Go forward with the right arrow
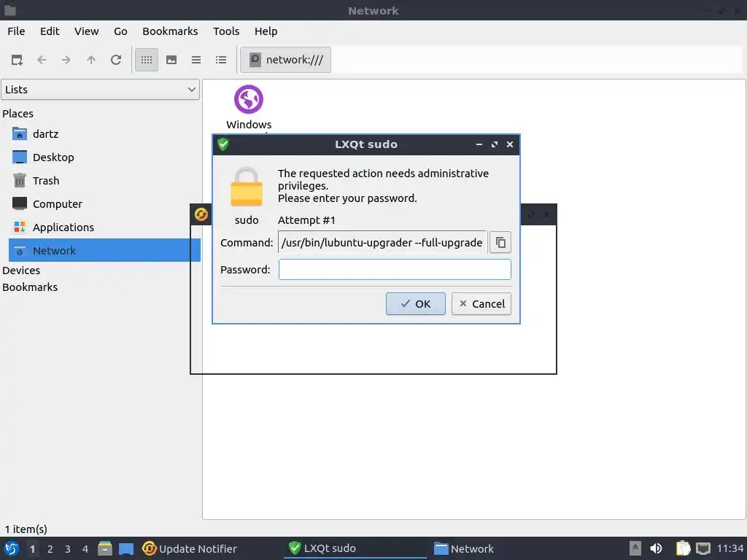The height and width of the screenshot is (560, 747). [66, 60]
